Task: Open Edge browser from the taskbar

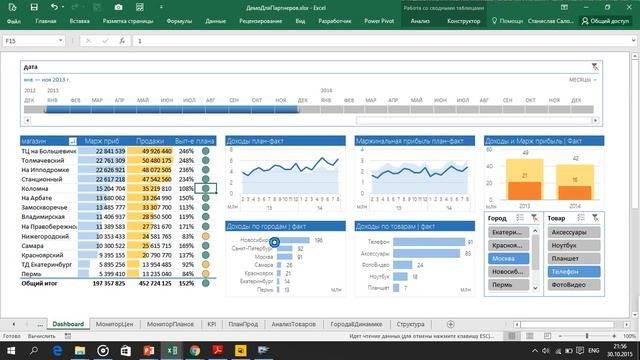Action: pyautogui.click(x=57, y=351)
